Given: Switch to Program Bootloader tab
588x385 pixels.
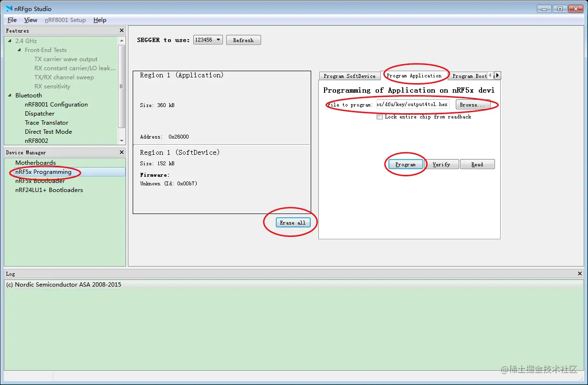Looking at the screenshot, I should coord(467,76).
